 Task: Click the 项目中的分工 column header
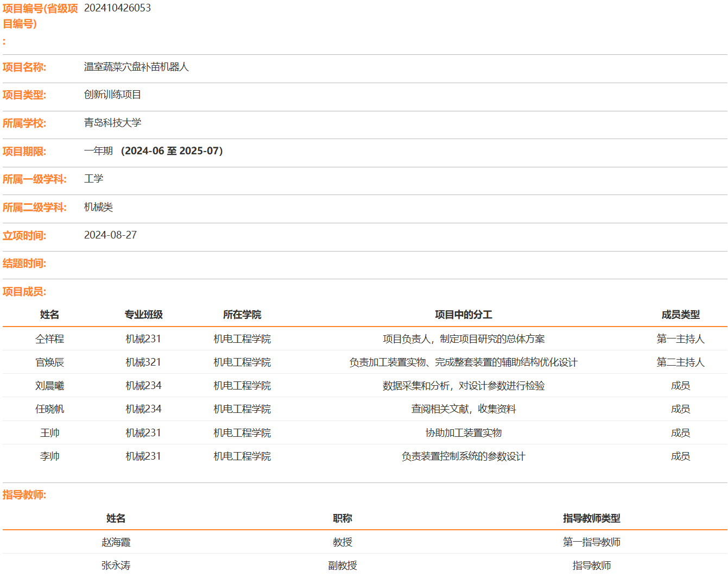(x=463, y=315)
